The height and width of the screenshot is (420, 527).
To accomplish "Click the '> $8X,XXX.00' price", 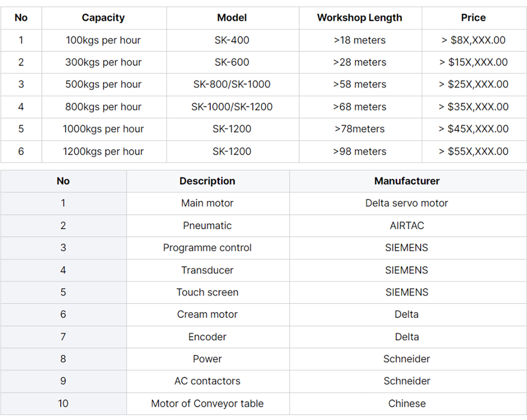I will pyautogui.click(x=473, y=40).
